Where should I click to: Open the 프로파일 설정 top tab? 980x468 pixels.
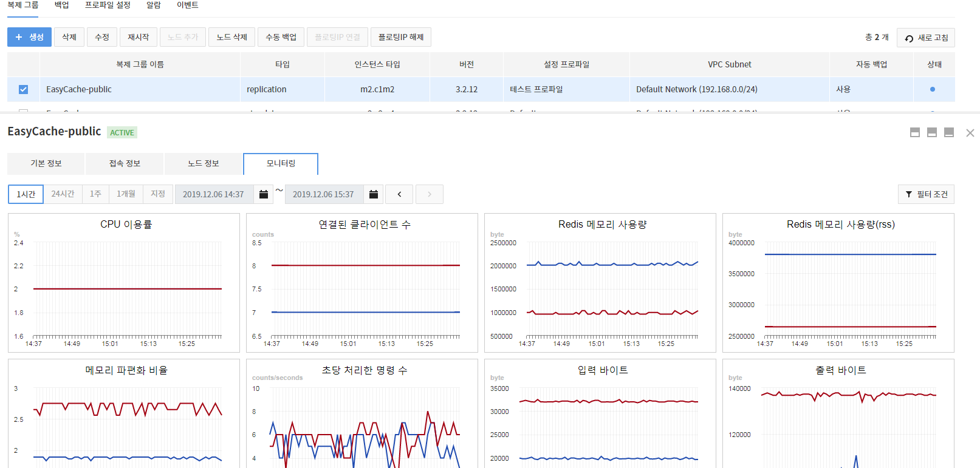pos(108,5)
